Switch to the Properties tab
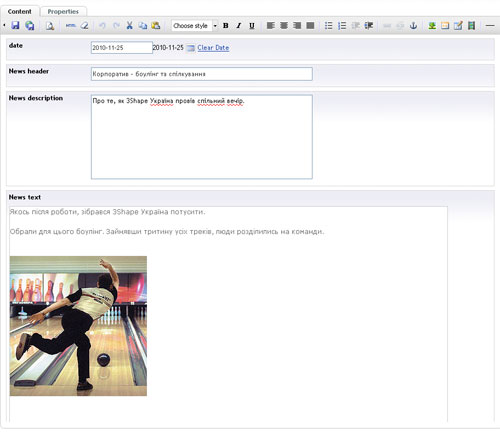This screenshot has width=500, height=434. point(63,12)
